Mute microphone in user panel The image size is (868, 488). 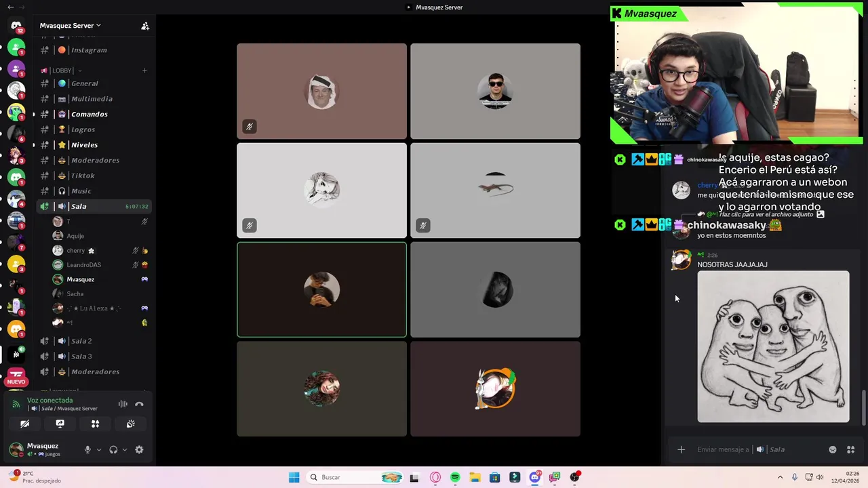[87, 449]
